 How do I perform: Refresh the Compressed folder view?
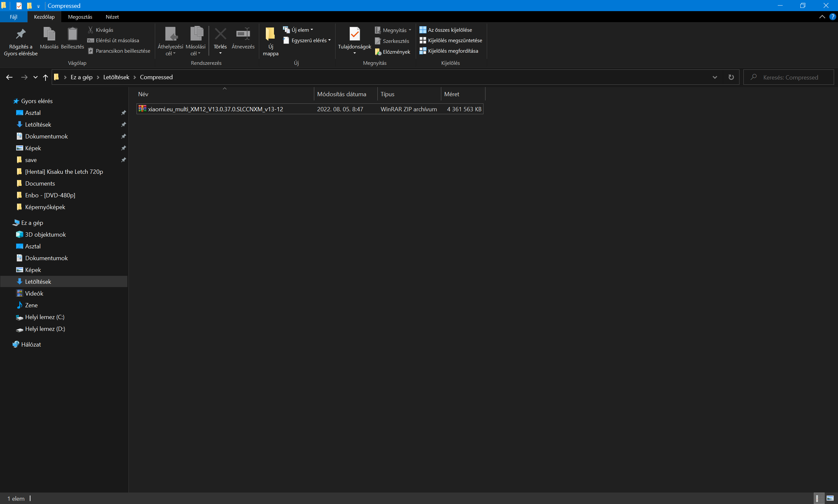731,77
